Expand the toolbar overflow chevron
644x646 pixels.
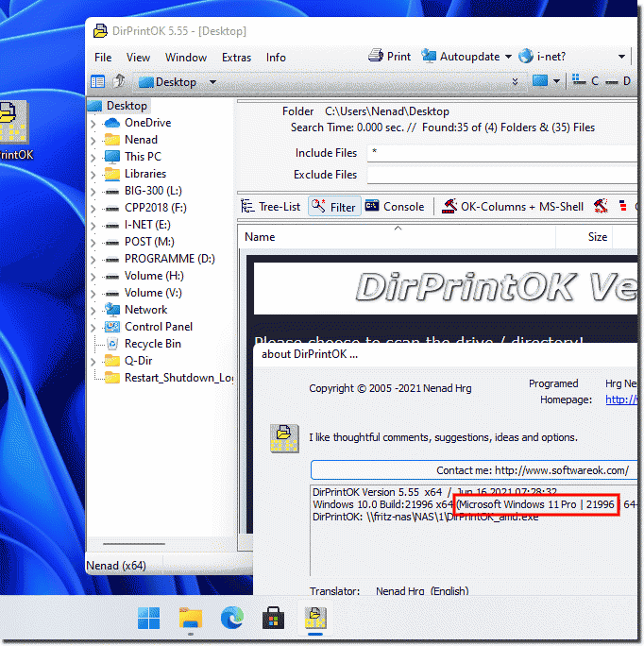[515, 81]
